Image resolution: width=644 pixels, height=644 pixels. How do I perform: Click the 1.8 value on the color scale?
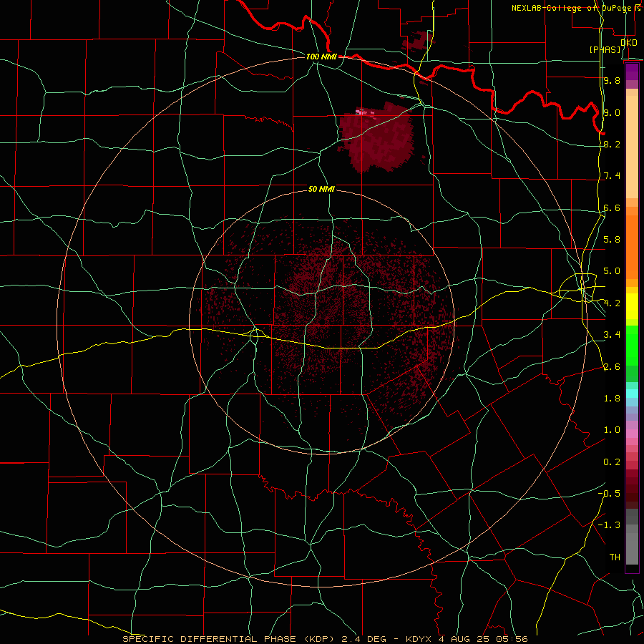[x=612, y=399]
